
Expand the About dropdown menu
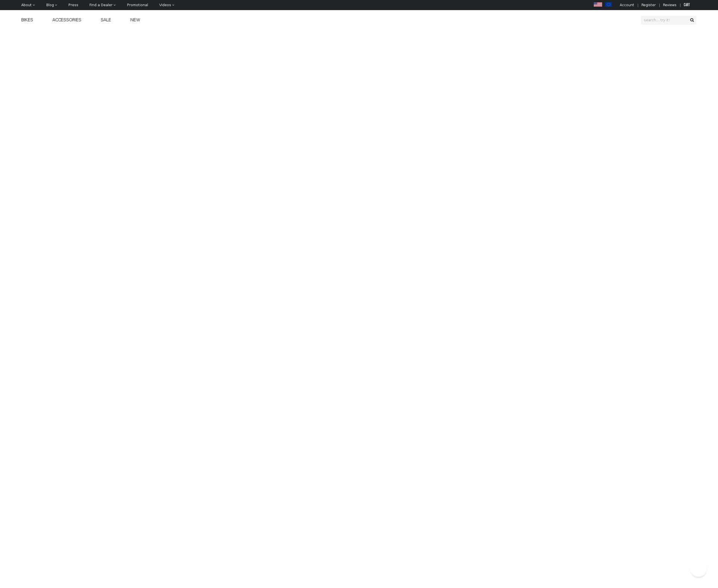point(28,5)
